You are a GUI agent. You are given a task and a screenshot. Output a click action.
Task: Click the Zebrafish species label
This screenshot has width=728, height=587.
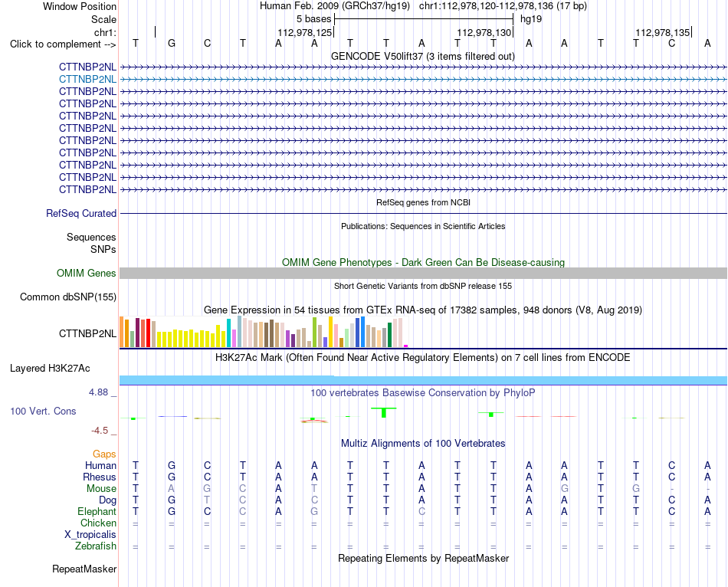pos(96,546)
